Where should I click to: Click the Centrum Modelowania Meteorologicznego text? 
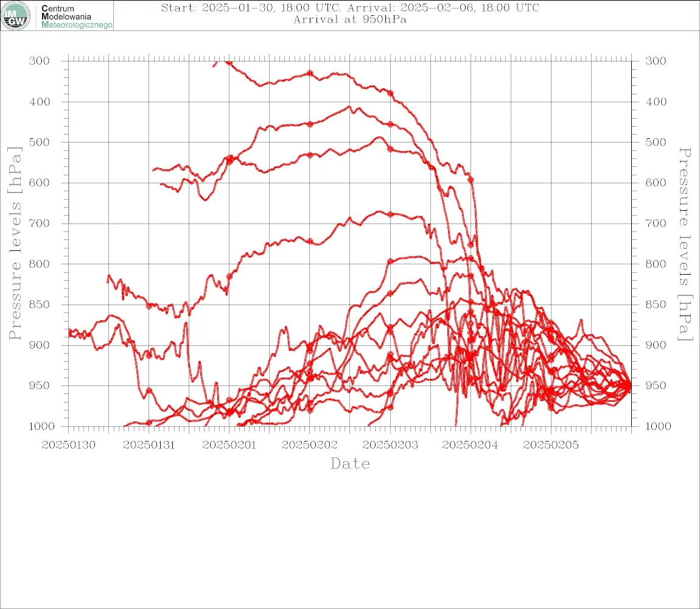pyautogui.click(x=76, y=16)
